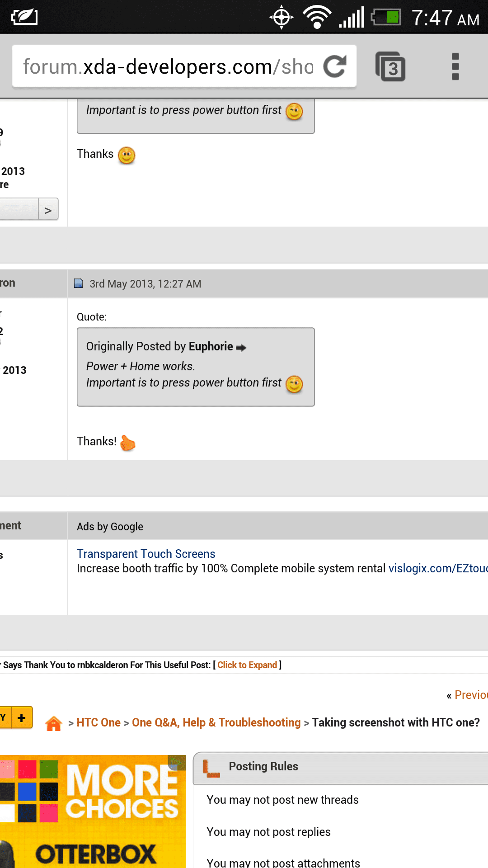This screenshot has width=488, height=868.
Task: Tap the post icon beside 3rd May 2013
Action: [x=79, y=283]
